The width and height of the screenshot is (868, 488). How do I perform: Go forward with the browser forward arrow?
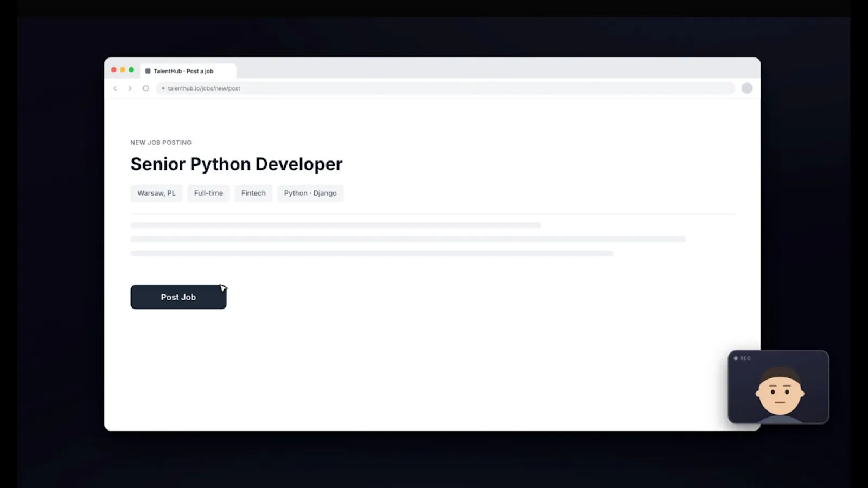coord(130,88)
